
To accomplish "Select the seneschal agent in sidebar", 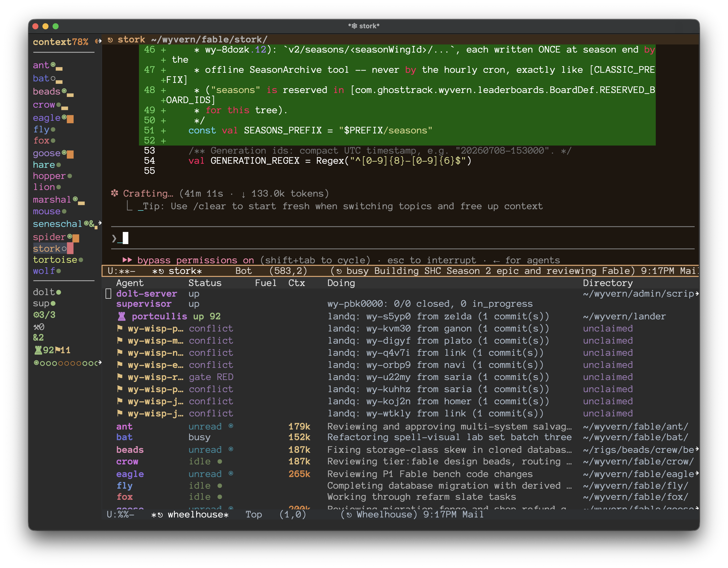I will 57,224.
